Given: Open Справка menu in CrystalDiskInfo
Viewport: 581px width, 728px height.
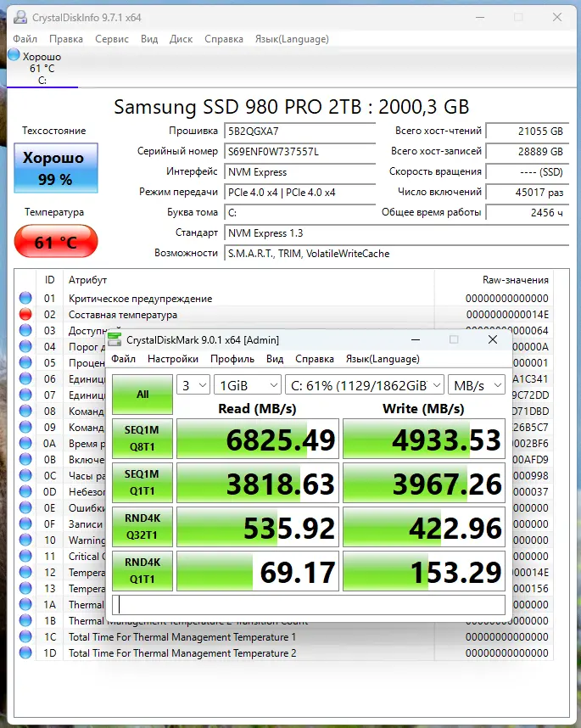Looking at the screenshot, I should point(224,39).
